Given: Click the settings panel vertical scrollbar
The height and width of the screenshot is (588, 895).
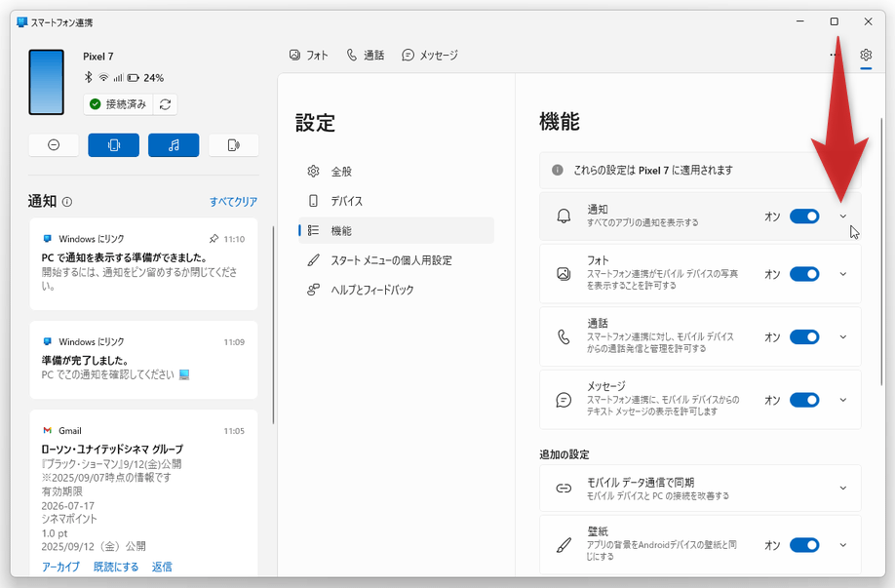Looking at the screenshot, I should click(x=881, y=252).
